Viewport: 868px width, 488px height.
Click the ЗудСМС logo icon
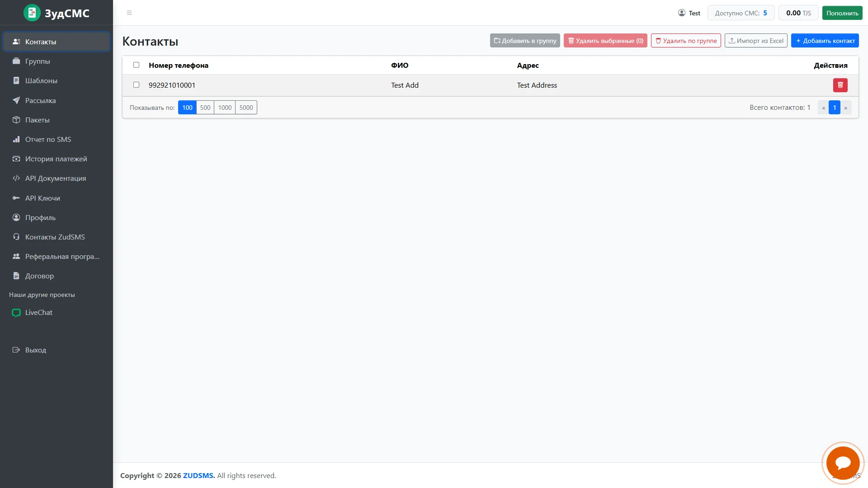(x=32, y=13)
